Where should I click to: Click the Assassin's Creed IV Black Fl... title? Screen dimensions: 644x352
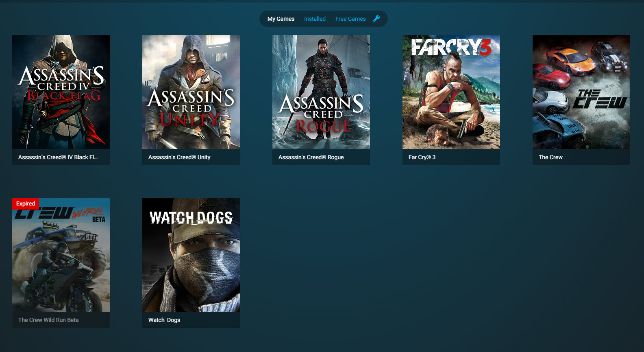click(58, 157)
